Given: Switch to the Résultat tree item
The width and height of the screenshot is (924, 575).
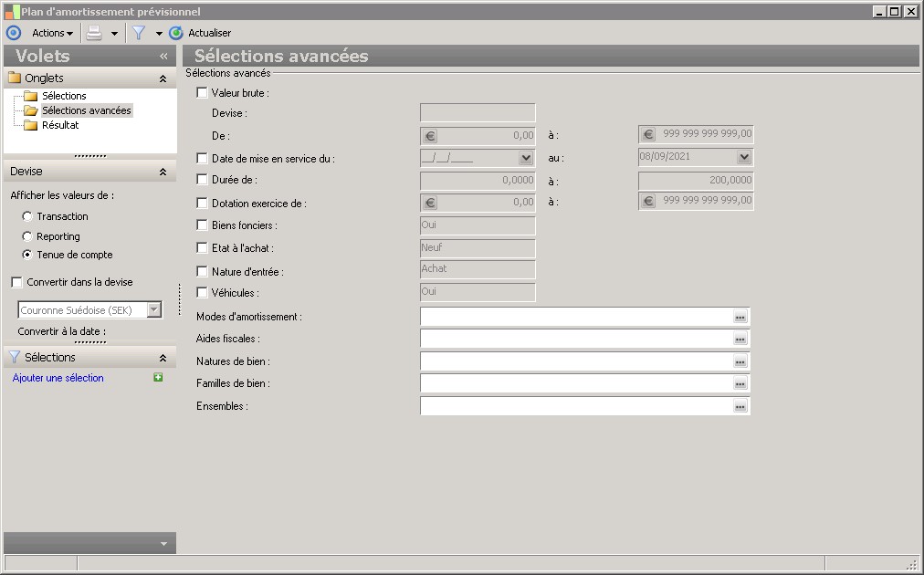Looking at the screenshot, I should pyautogui.click(x=60, y=125).
